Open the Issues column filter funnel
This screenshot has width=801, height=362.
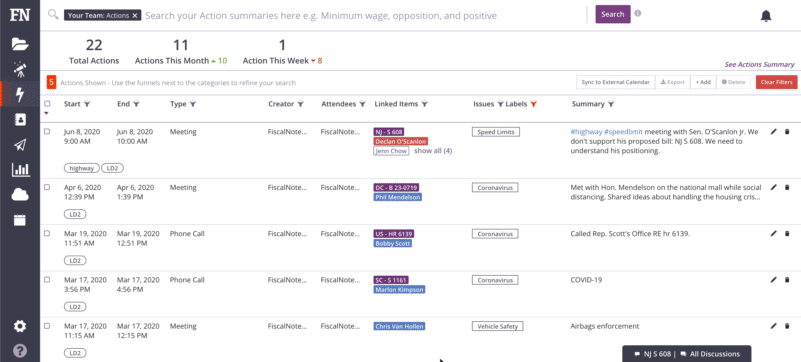pos(500,104)
